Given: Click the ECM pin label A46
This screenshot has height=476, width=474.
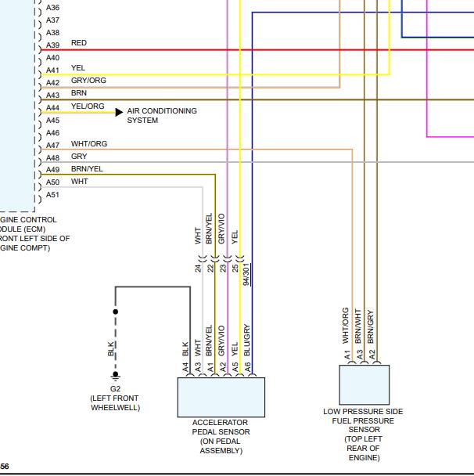Looking at the screenshot, I should [52, 132].
